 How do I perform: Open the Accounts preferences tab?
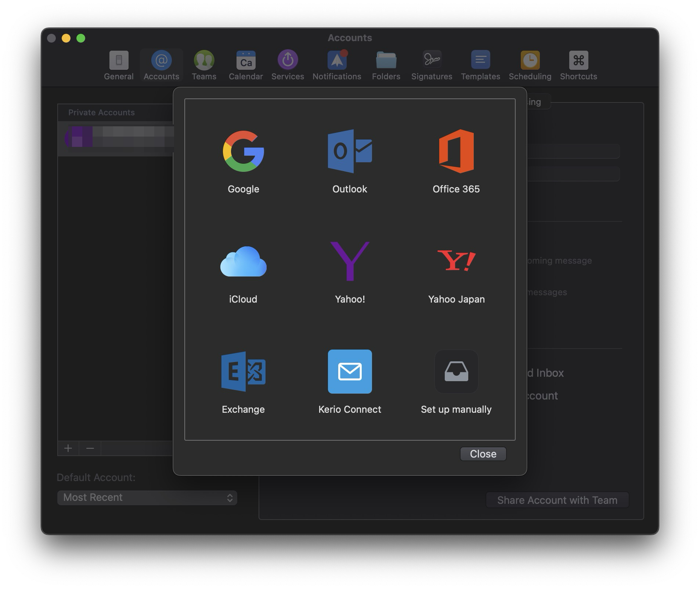tap(161, 65)
